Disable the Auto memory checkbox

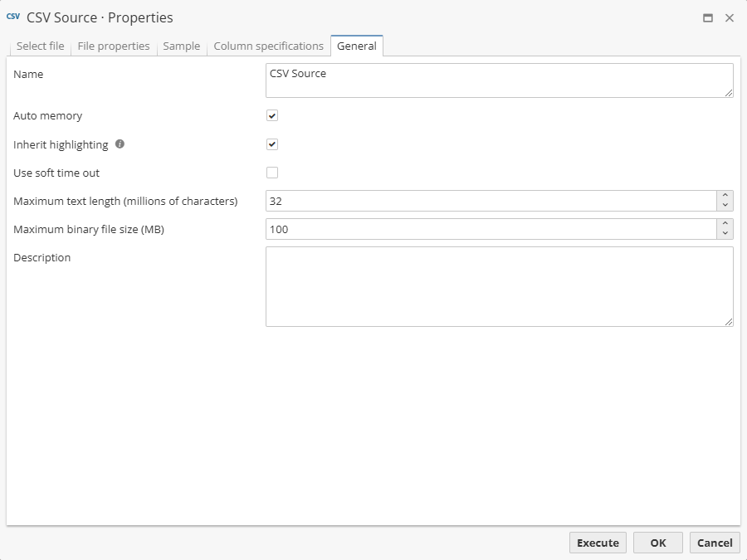[272, 116]
